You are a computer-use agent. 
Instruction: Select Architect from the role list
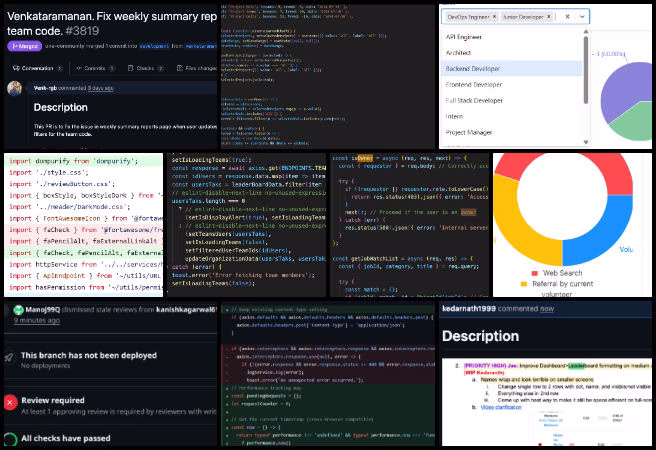pos(512,53)
